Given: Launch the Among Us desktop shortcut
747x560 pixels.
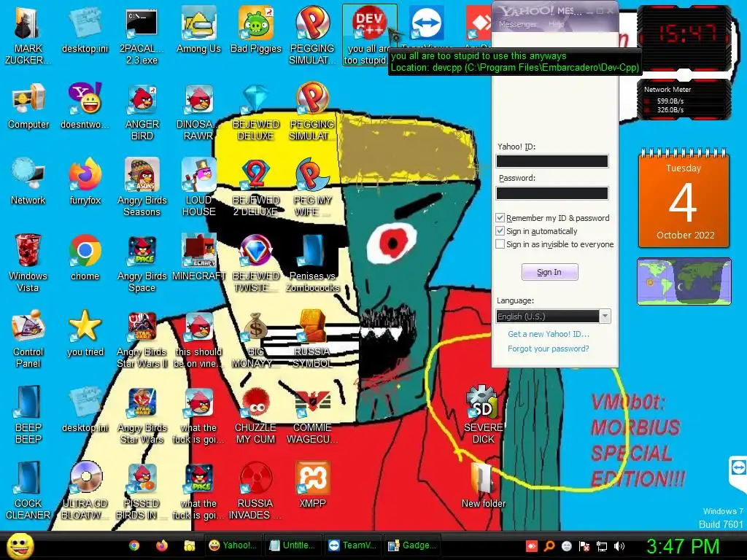Looking at the screenshot, I should pos(198,29).
